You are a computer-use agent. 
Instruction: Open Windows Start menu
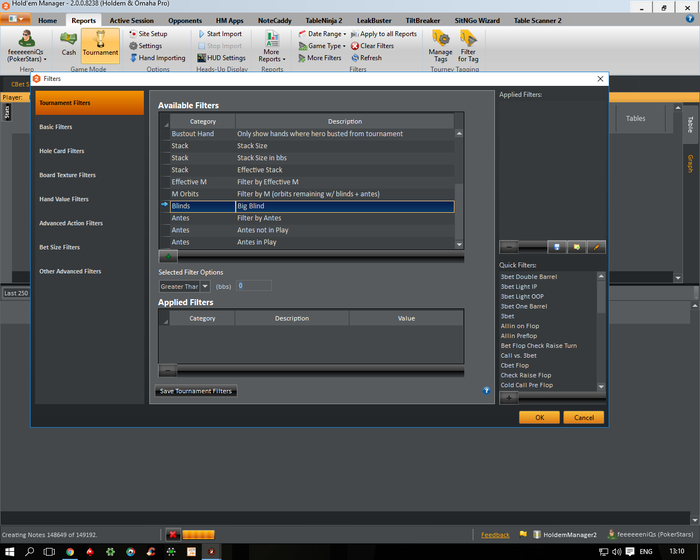point(9,552)
